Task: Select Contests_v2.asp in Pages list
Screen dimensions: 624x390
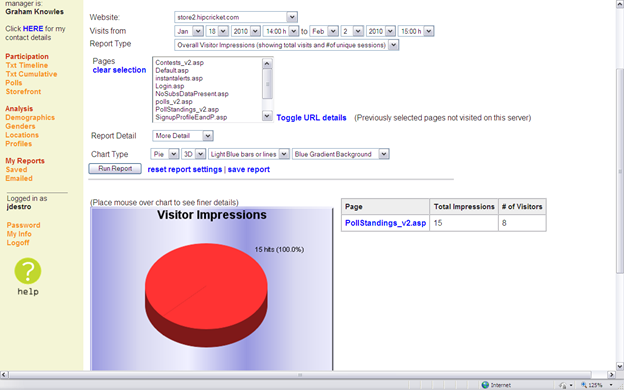Action: (179, 62)
